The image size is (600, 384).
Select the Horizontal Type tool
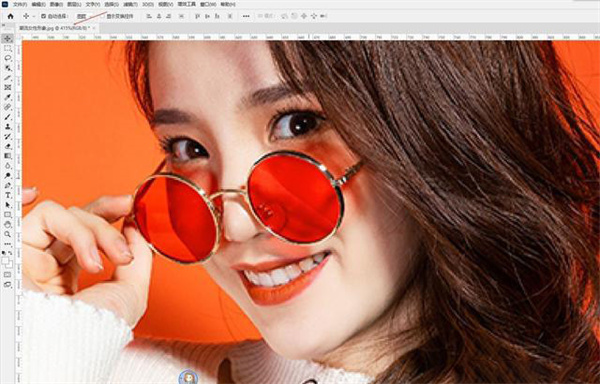tap(8, 195)
